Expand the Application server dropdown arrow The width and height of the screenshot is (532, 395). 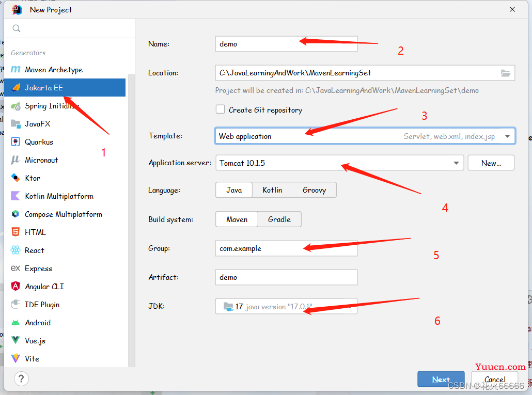click(x=457, y=163)
